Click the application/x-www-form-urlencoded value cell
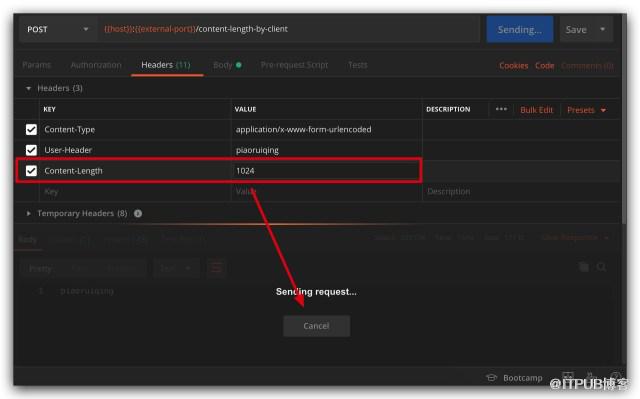Screen dimensions: 640x399 pos(327,129)
